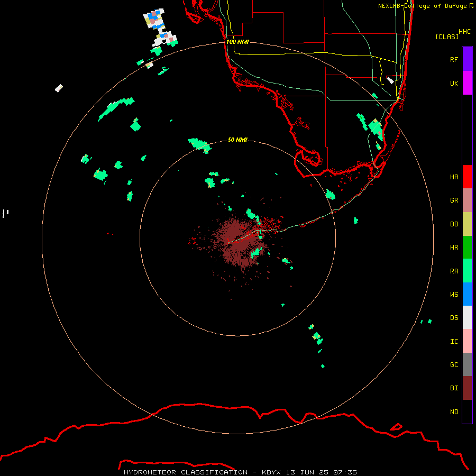This screenshot has height=476, width=476.
Task: Click the WS legend label
Action: 454,294
